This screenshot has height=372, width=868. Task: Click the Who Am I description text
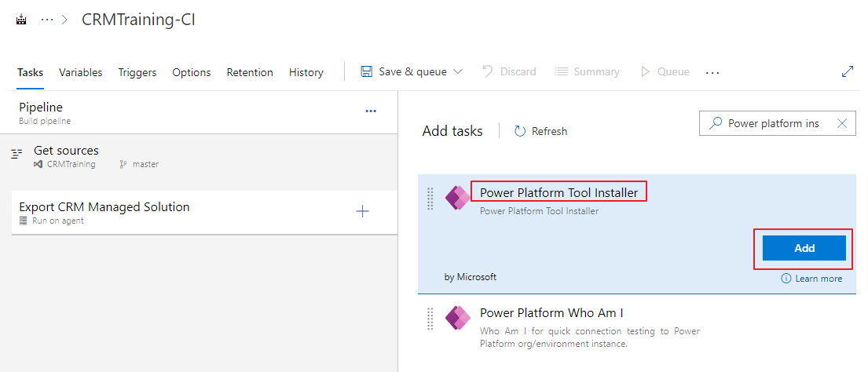coord(590,337)
